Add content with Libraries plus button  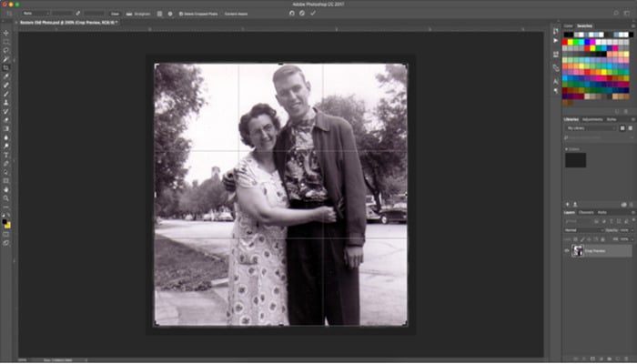coord(567,205)
